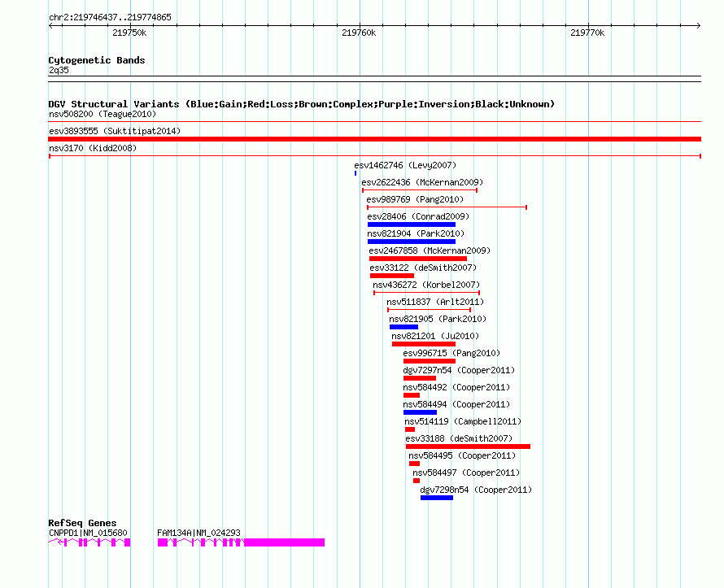Click the nsv508200 (Teague2010) variant label
This screenshot has height=588, width=724.
102,114
